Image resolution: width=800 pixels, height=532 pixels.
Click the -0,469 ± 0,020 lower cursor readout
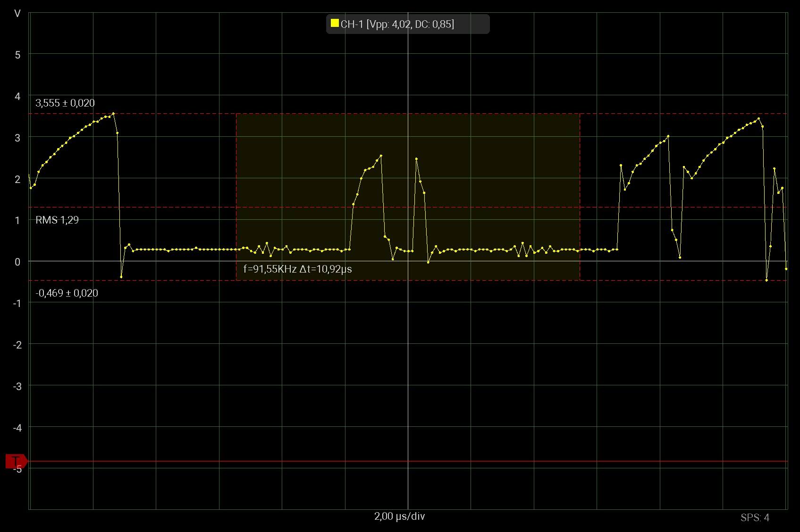click(x=67, y=293)
